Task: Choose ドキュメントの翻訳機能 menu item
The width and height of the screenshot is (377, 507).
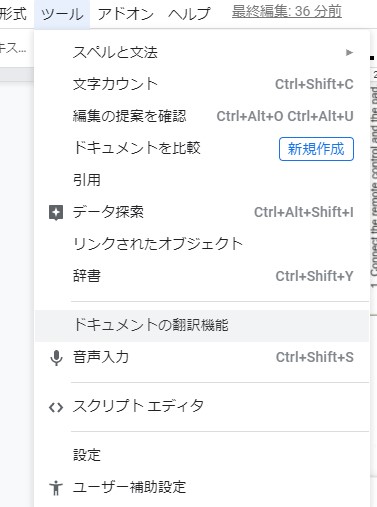Action: pyautogui.click(x=202, y=326)
